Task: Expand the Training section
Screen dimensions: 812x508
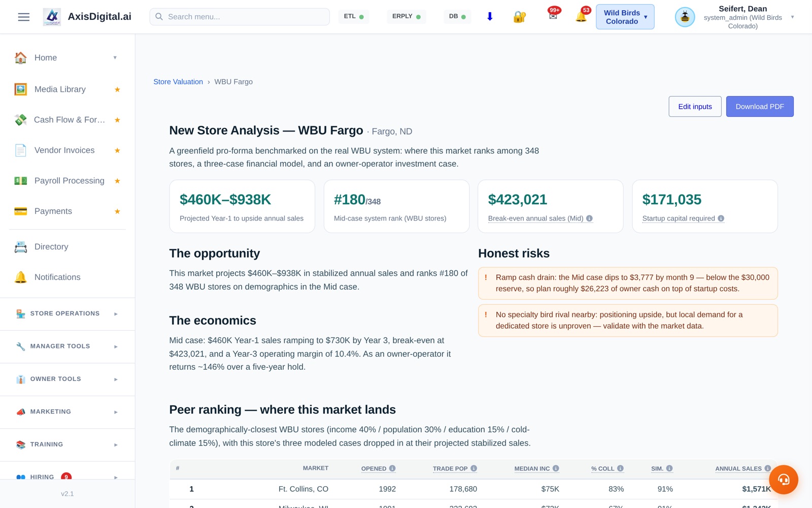Action: [x=116, y=444]
